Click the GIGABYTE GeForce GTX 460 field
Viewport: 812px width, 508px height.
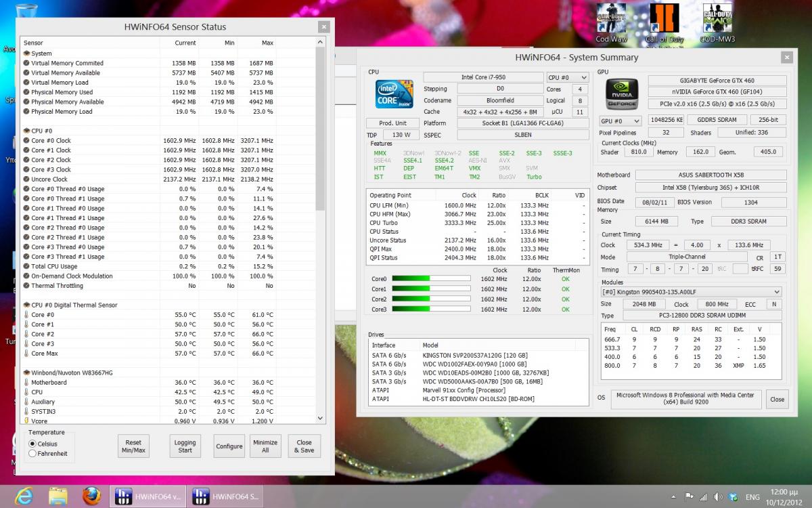click(717, 80)
